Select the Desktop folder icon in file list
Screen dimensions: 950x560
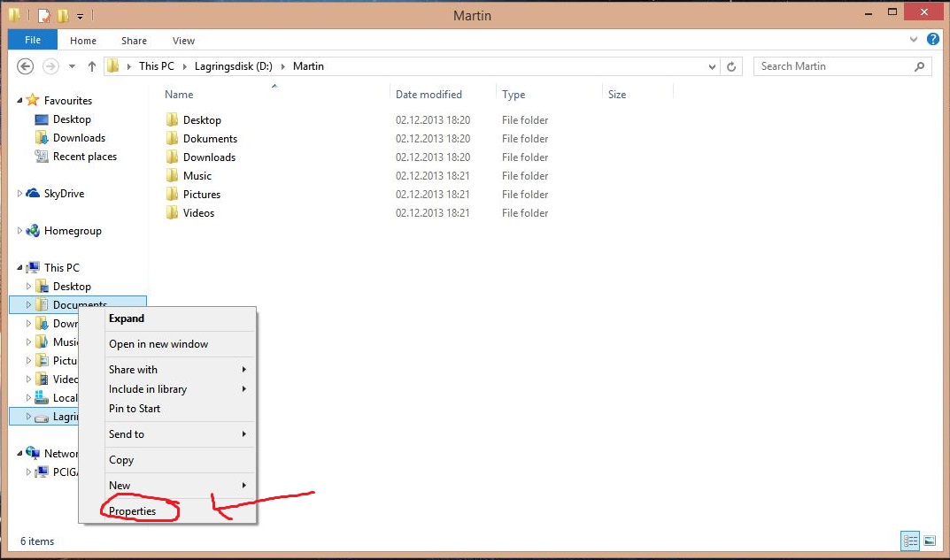tap(172, 119)
